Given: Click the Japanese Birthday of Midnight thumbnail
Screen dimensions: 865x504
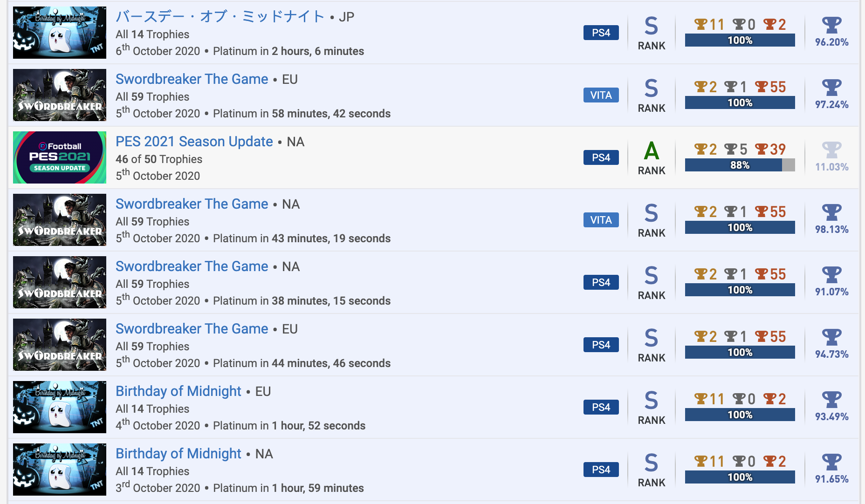Looking at the screenshot, I should pos(60,33).
